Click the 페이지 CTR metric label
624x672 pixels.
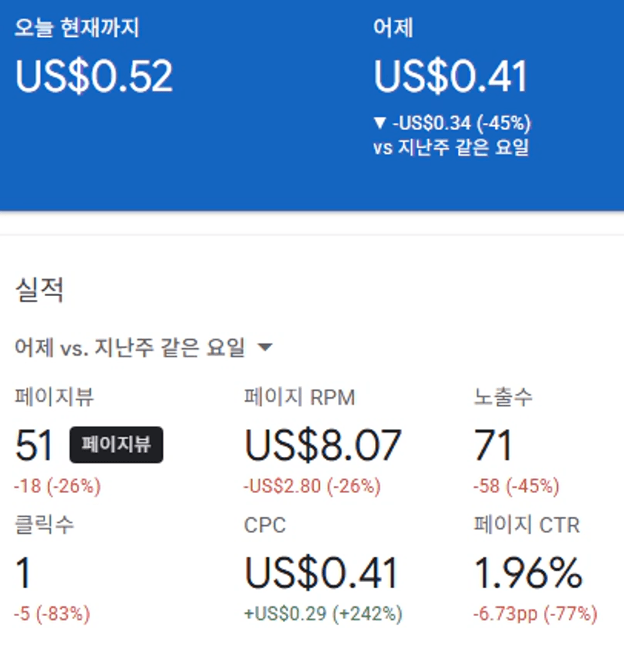coord(527,526)
